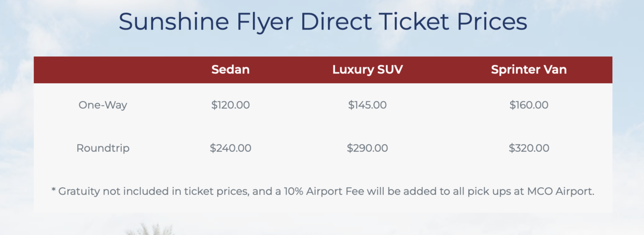Click the $160.00 Sprinter Van one-way price
This screenshot has height=235, width=644.
529,105
